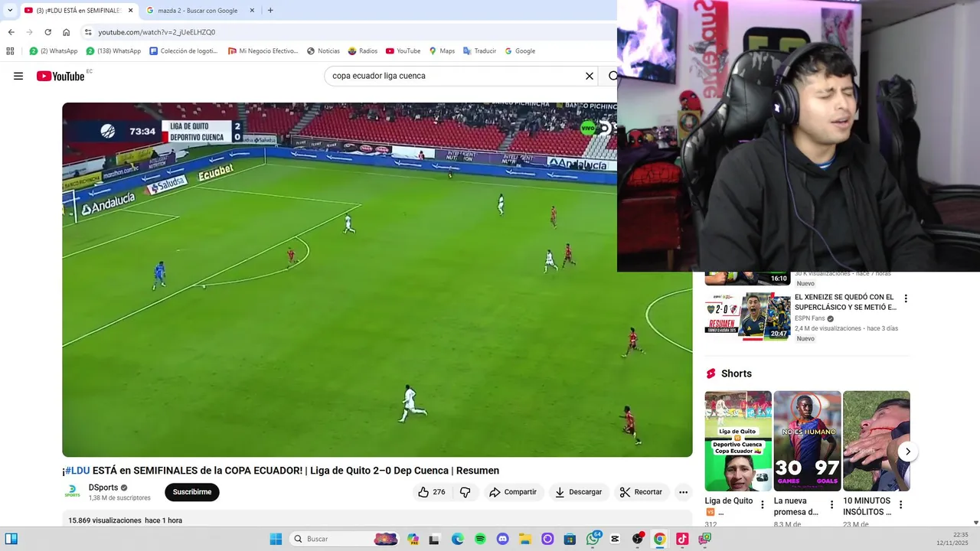Like the video with 276 likes
This screenshot has width=980, height=551.
(431, 492)
